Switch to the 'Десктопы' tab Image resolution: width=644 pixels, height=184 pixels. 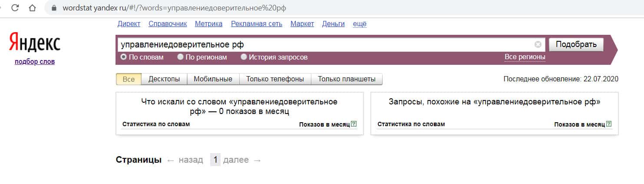click(164, 79)
